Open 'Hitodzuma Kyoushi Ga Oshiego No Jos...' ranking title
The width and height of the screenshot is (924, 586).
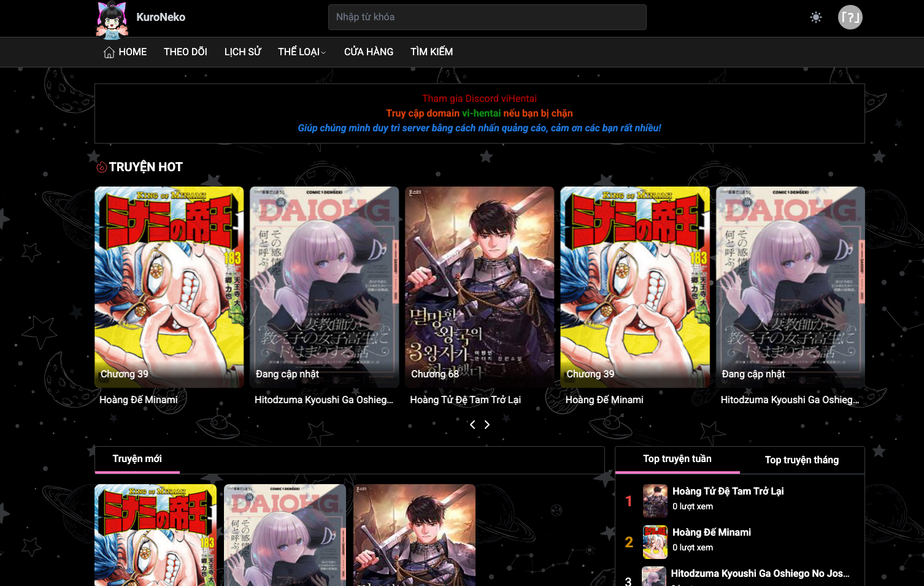click(x=760, y=573)
